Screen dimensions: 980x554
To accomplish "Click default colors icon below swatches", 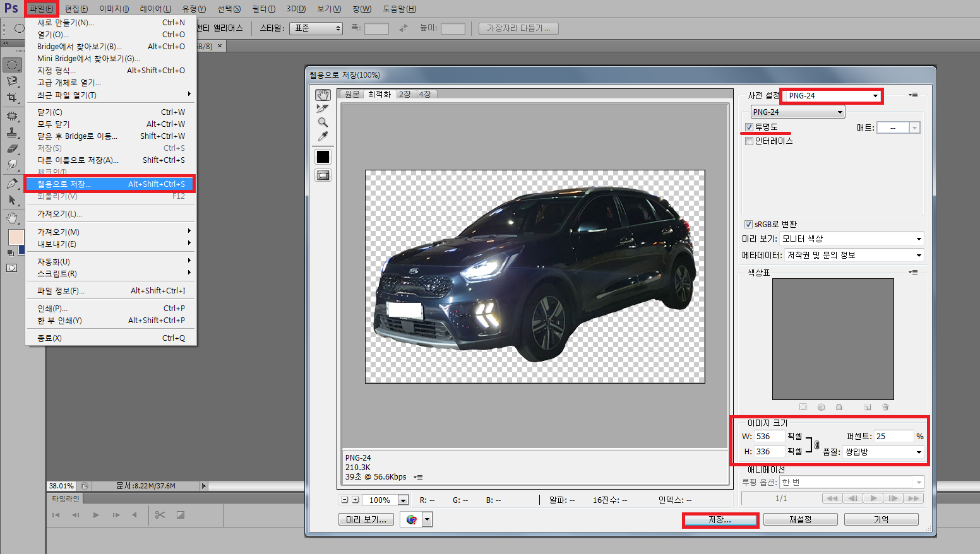I will pos(10,252).
